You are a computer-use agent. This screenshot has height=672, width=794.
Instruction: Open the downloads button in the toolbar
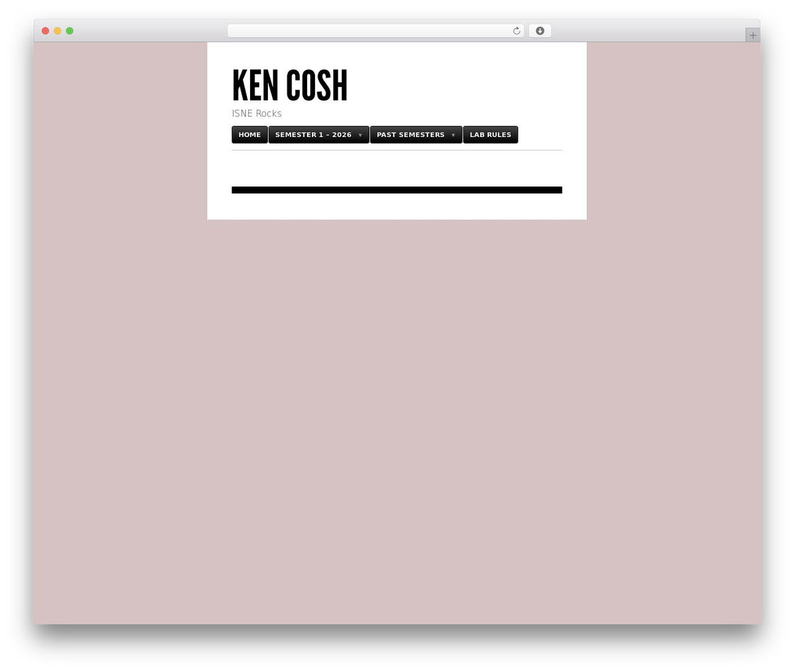tap(540, 31)
